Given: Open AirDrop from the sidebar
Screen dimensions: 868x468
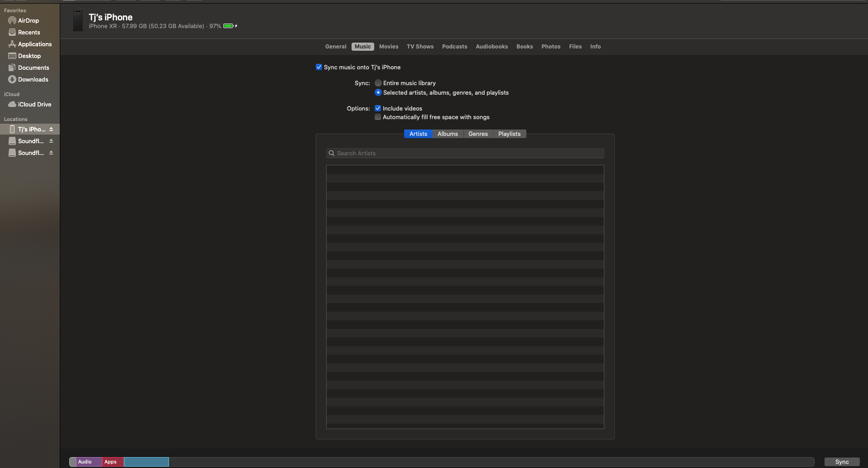Looking at the screenshot, I should point(24,20).
